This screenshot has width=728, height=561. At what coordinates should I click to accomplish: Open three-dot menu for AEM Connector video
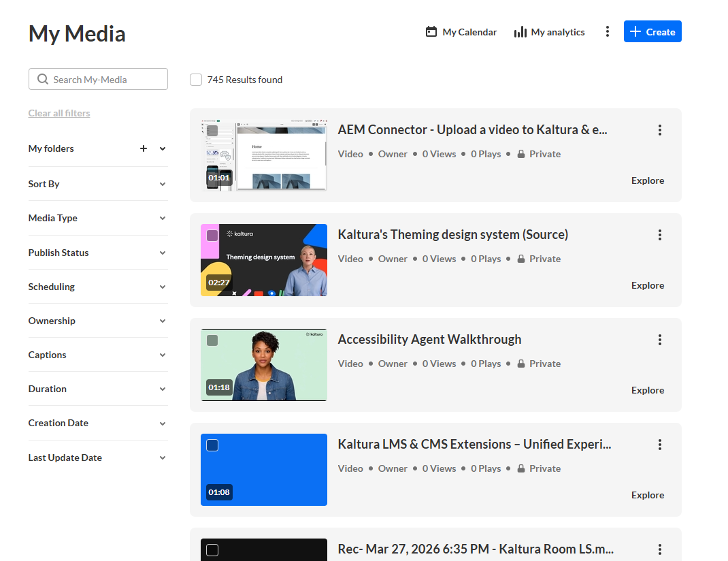[659, 130]
